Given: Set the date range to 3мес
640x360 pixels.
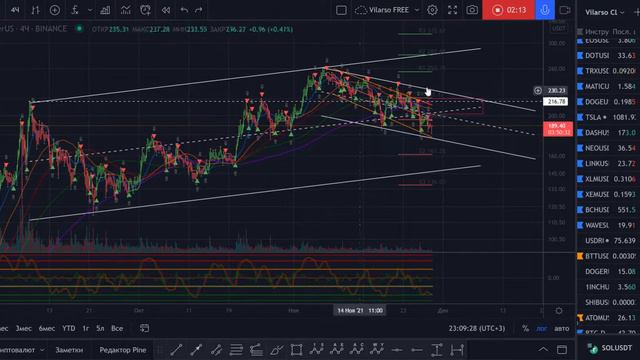Looking at the screenshot, I should pos(24,328).
